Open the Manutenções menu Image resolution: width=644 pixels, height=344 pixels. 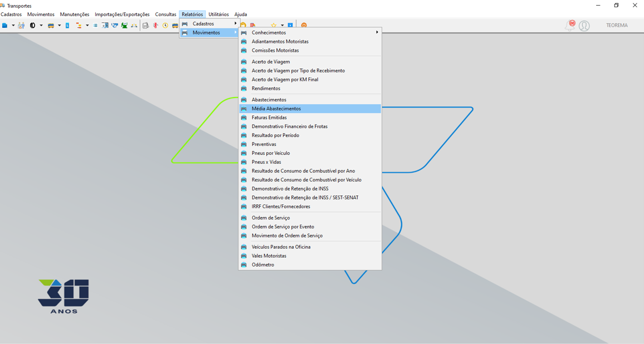(74, 14)
